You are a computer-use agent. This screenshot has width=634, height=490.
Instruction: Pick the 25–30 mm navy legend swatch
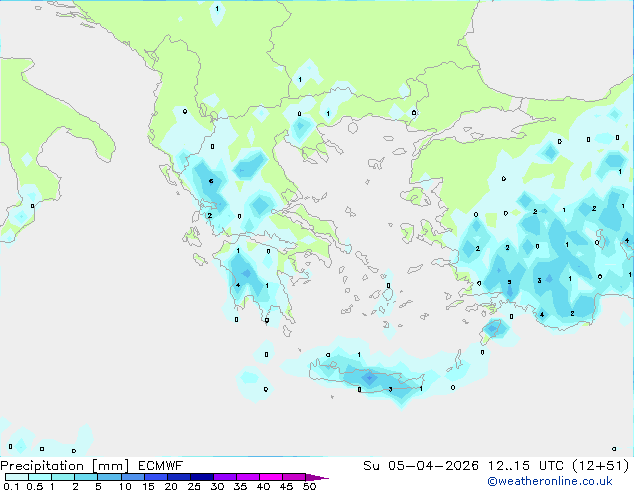click(202, 477)
